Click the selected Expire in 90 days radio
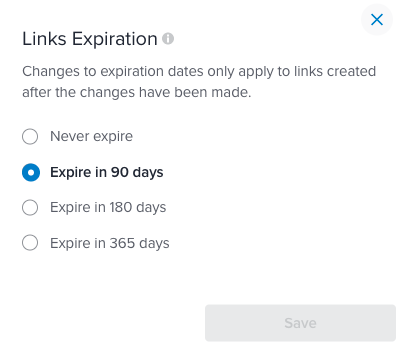Image resolution: width=413 pixels, height=363 pixels. [x=31, y=172]
